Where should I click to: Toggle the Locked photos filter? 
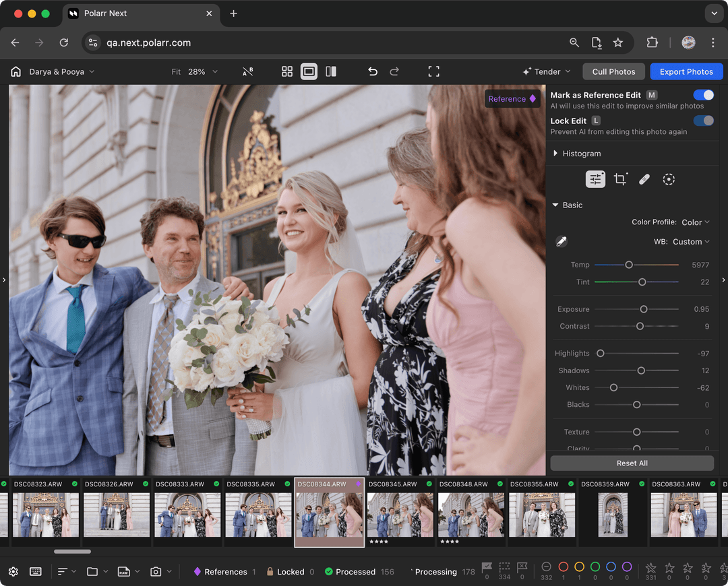pyautogui.click(x=290, y=571)
